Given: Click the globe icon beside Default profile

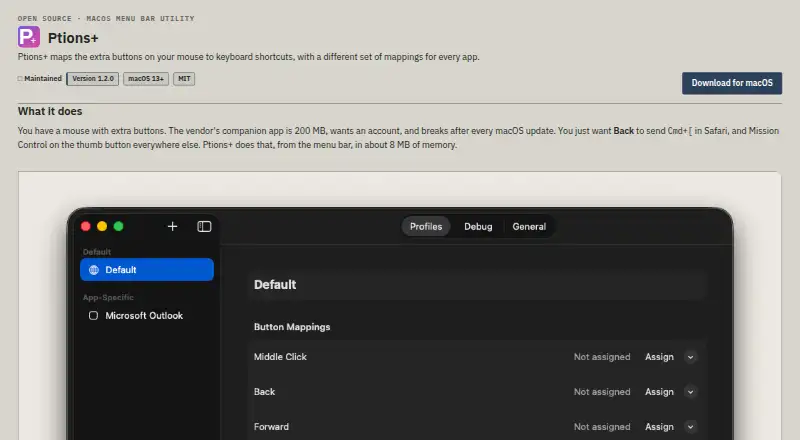Looking at the screenshot, I should coord(94,270).
